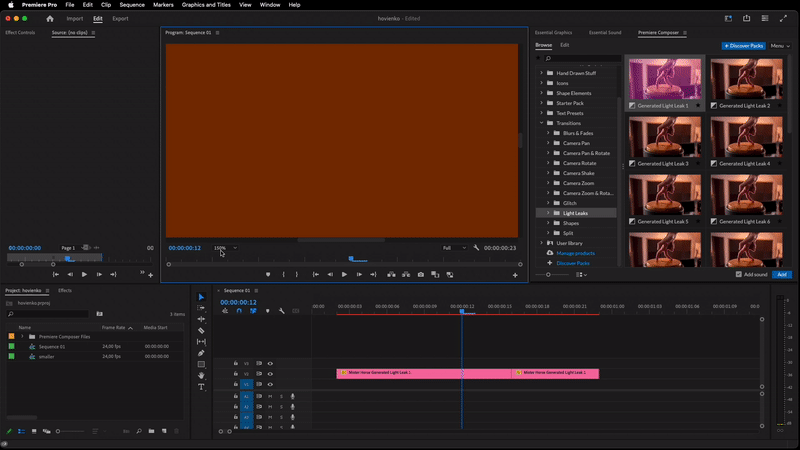Image resolution: width=800 pixels, height=450 pixels.
Task: Open the Sequence menu
Action: click(132, 5)
